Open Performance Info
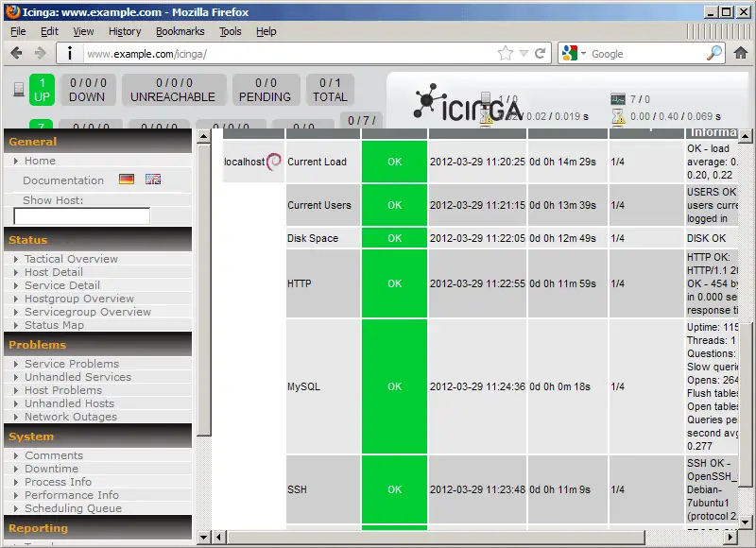The width and height of the screenshot is (756, 548). tap(72, 494)
